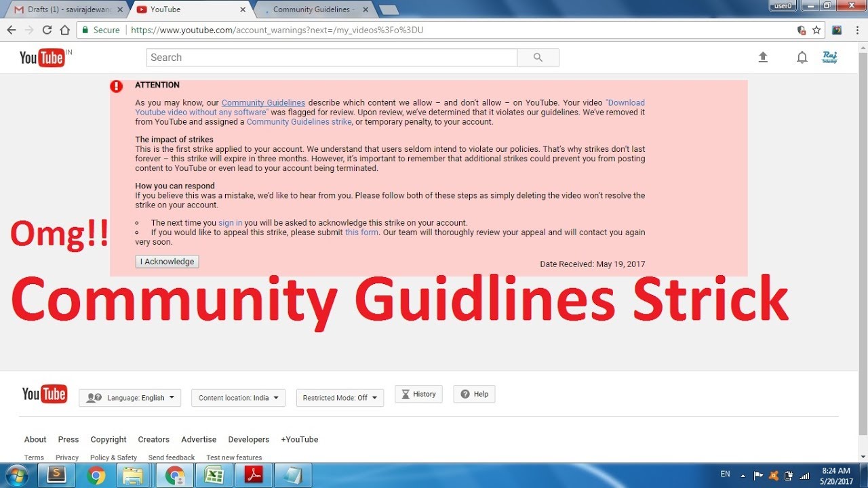The width and height of the screenshot is (868, 488).
Task: Click the power plug battery tray icon
Action: coord(789,476)
